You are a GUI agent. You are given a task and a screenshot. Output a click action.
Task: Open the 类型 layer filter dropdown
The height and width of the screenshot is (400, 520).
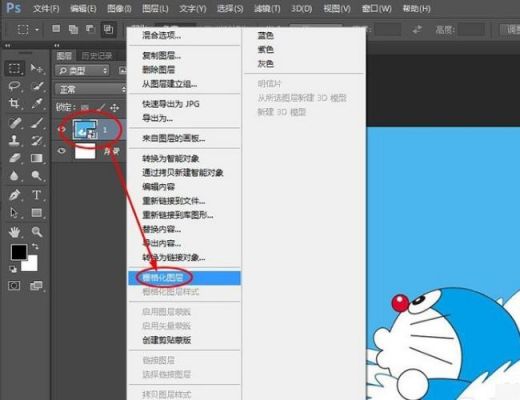[x=82, y=70]
